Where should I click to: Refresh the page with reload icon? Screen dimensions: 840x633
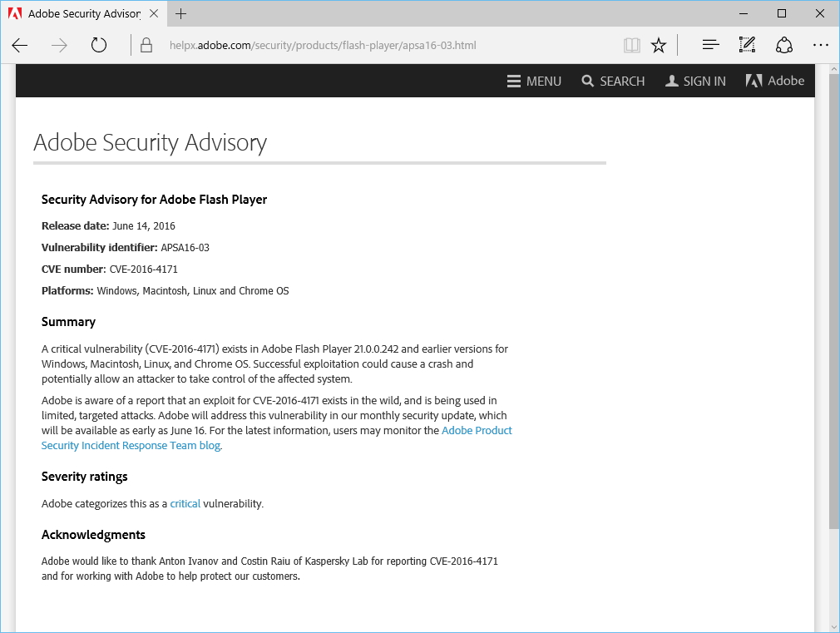pos(99,46)
